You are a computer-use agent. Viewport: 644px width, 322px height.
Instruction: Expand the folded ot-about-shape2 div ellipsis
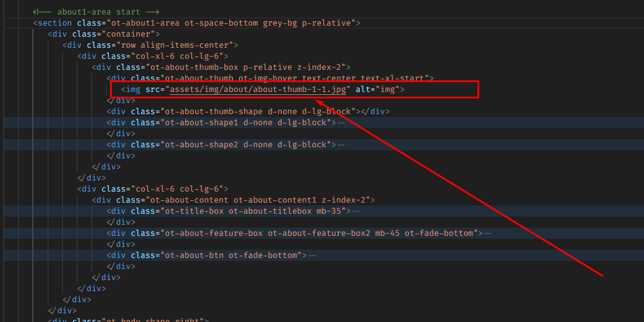coord(341,145)
